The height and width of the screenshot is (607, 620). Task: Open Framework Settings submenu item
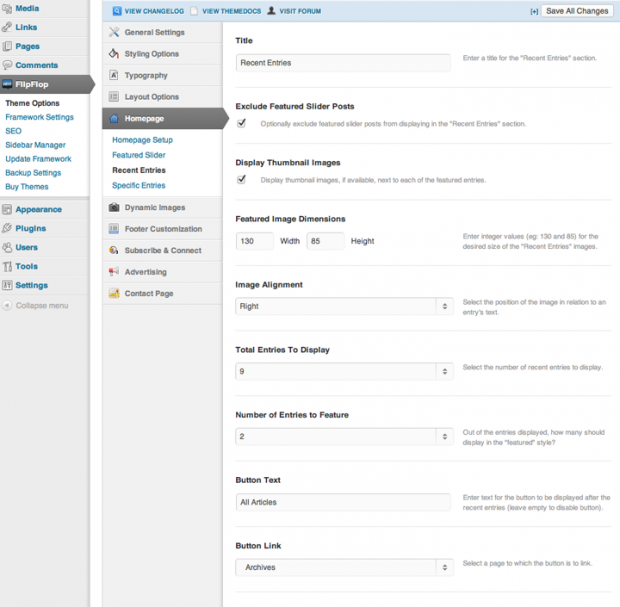tap(40, 117)
